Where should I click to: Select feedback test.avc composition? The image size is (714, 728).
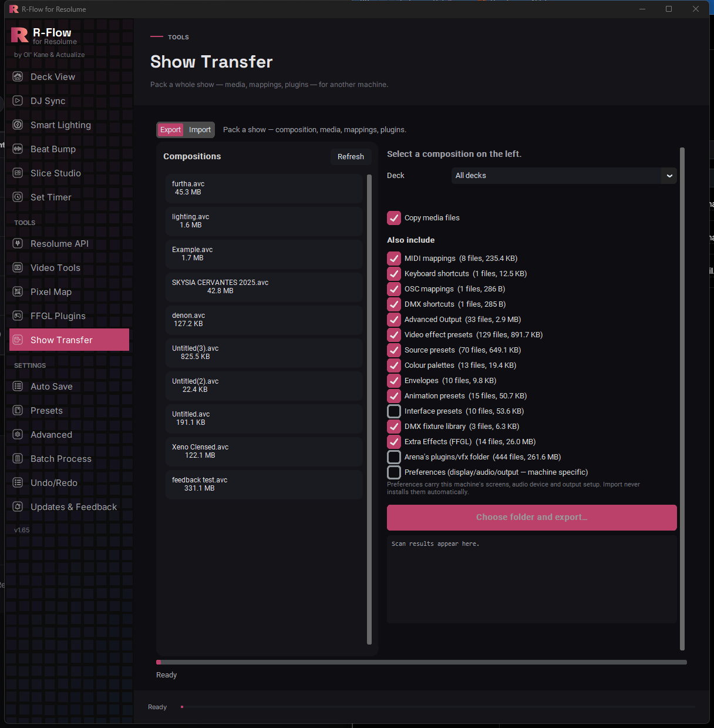tap(264, 485)
